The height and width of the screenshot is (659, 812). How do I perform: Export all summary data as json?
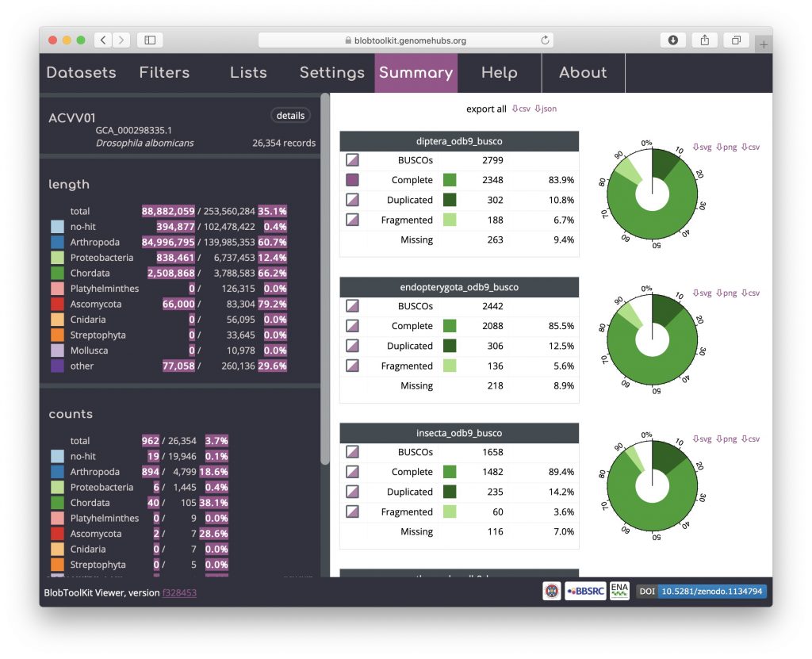click(x=546, y=109)
